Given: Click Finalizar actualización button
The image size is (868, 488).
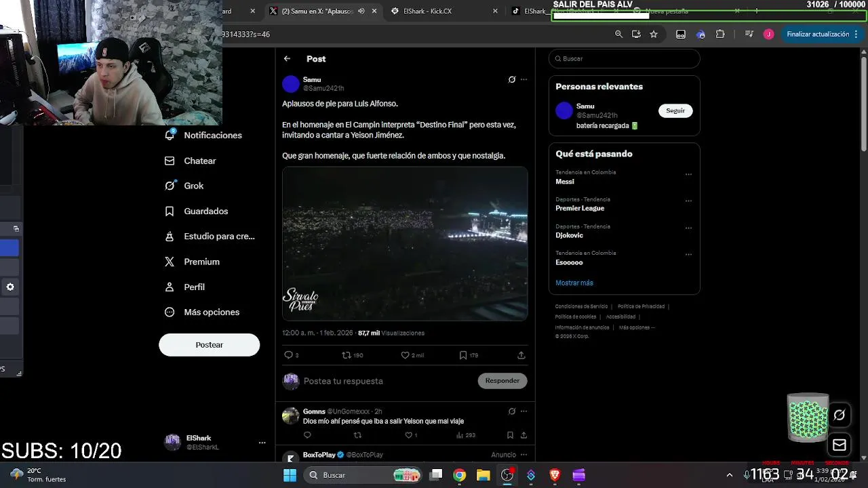Looking at the screenshot, I should pos(822,34).
